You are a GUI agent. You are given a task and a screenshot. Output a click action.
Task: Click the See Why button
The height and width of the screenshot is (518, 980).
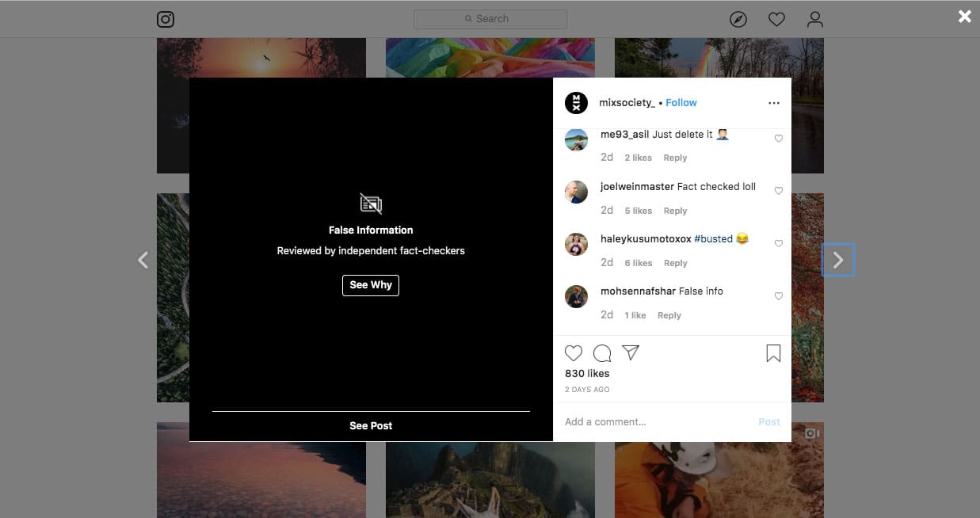[371, 285]
